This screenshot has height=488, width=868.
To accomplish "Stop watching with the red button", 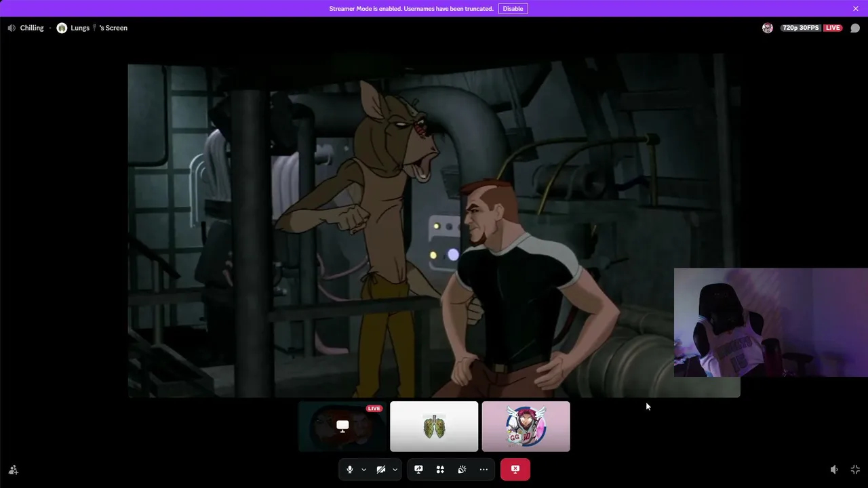I will pos(515,469).
